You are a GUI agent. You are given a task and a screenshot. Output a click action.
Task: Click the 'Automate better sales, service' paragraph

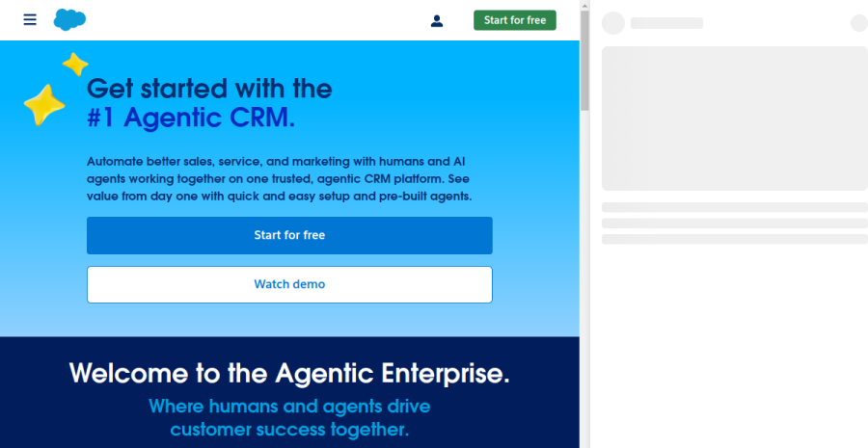pos(280,179)
